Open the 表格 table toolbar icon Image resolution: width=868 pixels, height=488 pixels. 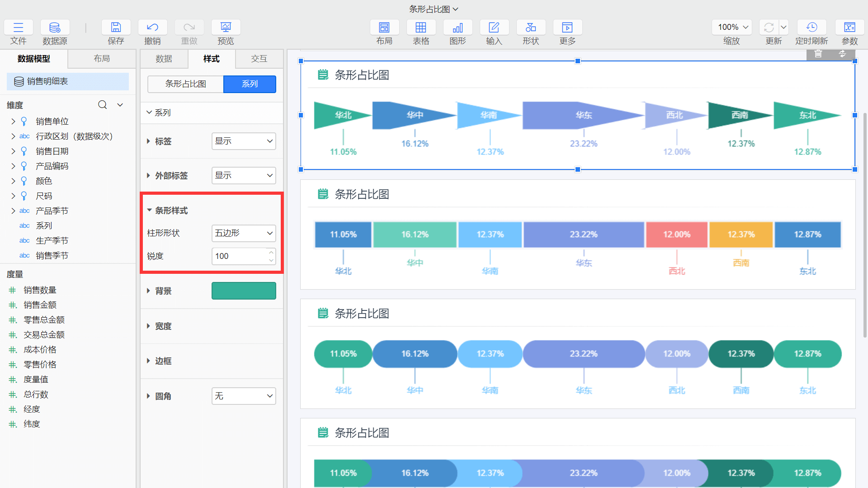420,28
